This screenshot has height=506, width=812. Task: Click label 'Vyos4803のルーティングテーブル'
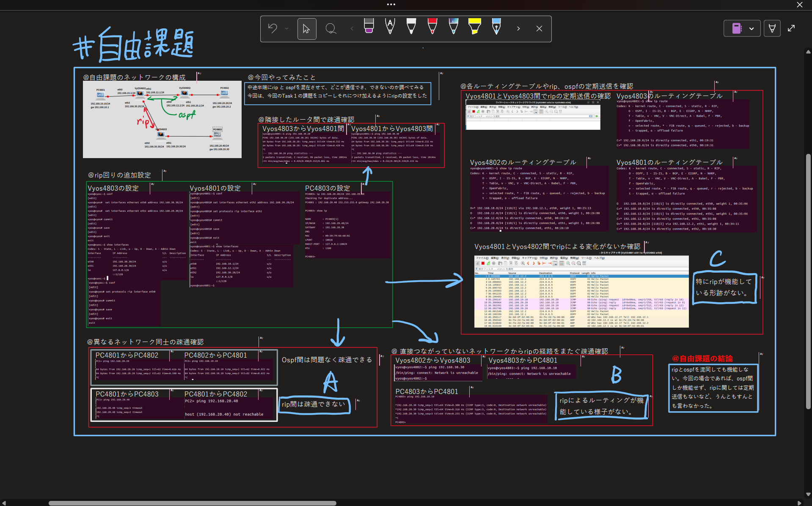[669, 96]
